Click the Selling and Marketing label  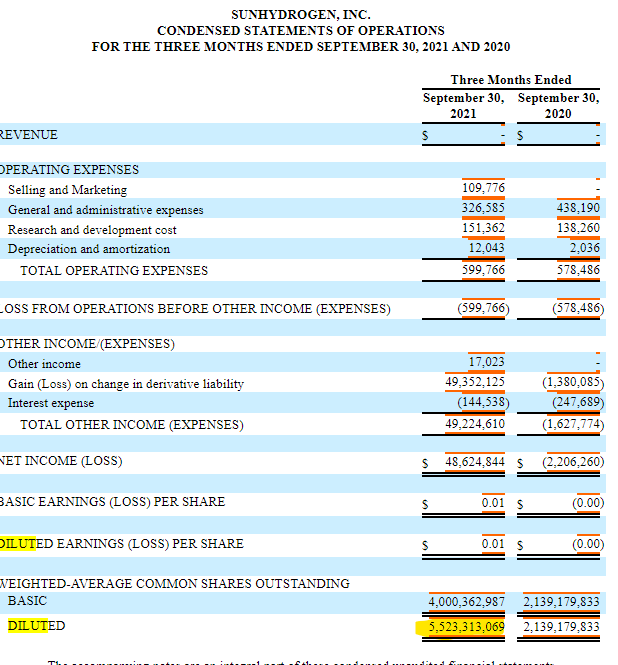[67, 190]
